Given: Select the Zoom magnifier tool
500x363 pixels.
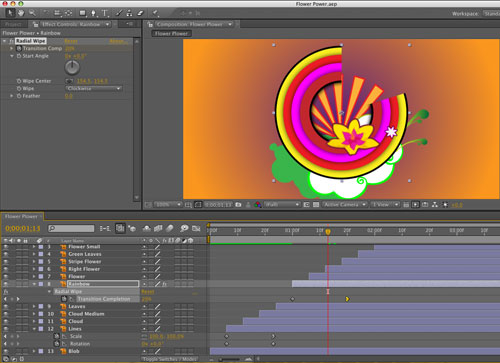Looking at the screenshot, I should 32,13.
